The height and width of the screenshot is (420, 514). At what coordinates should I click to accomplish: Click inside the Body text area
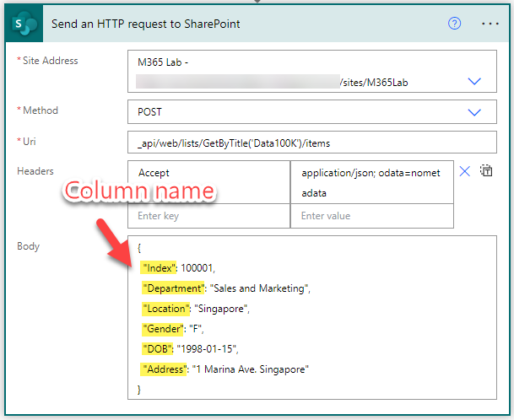click(312, 317)
